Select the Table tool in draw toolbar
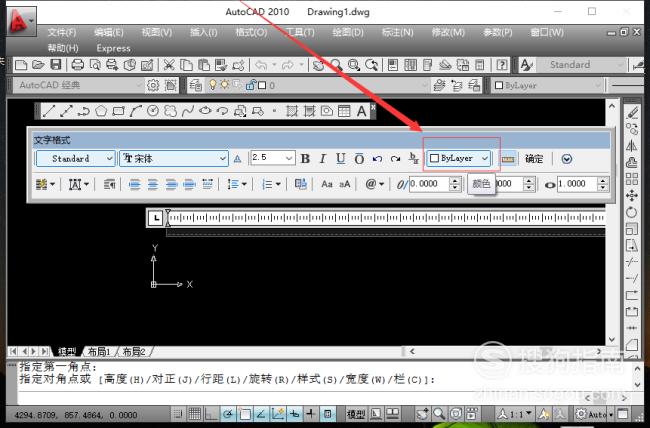This screenshot has width=650, height=428. pyautogui.click(x=344, y=111)
